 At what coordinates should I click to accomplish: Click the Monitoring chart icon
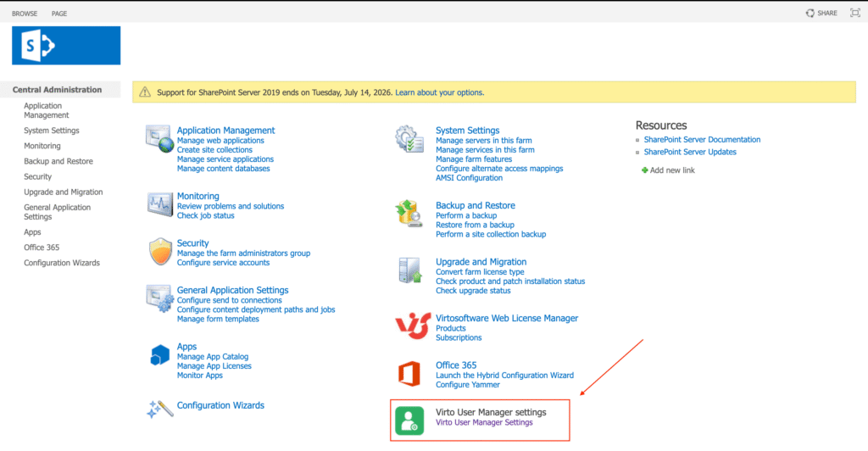tap(159, 204)
